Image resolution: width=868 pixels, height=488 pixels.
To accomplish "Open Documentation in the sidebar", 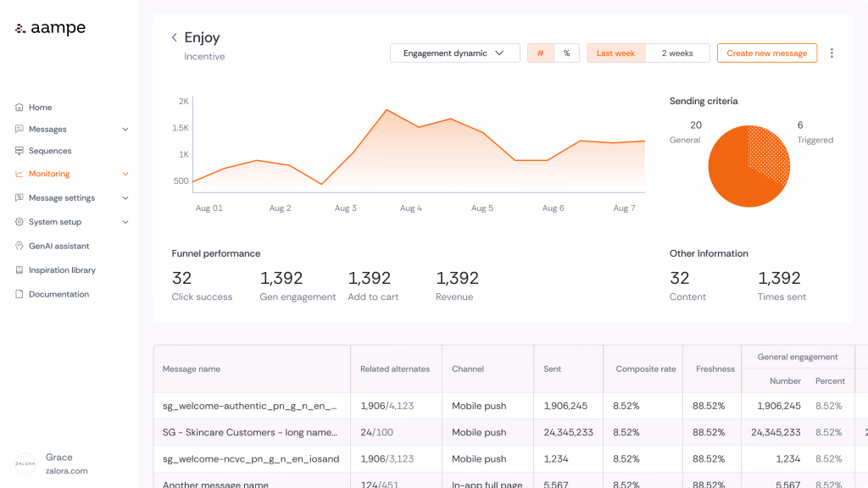I will (x=58, y=294).
